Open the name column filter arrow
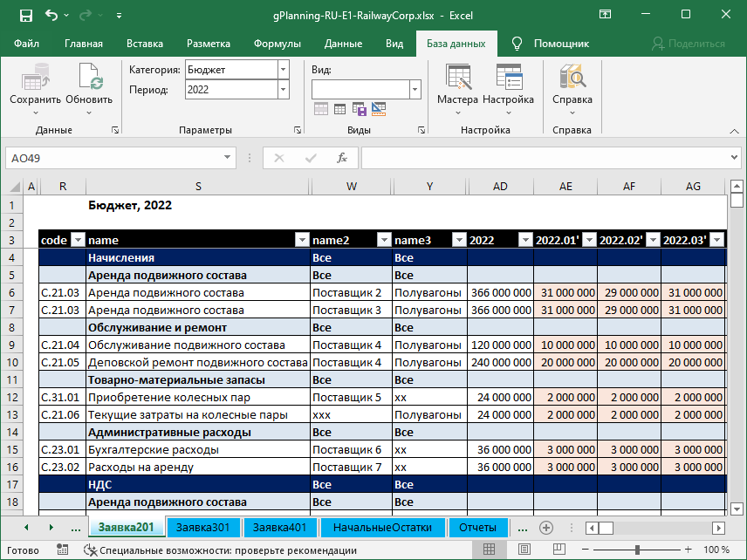This screenshot has width=747, height=560. [x=302, y=240]
